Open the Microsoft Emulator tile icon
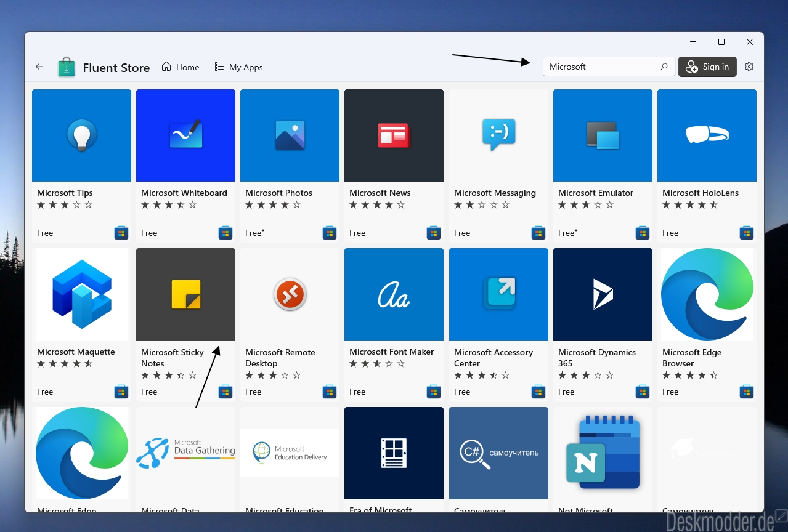The width and height of the screenshot is (788, 532). pos(603,135)
